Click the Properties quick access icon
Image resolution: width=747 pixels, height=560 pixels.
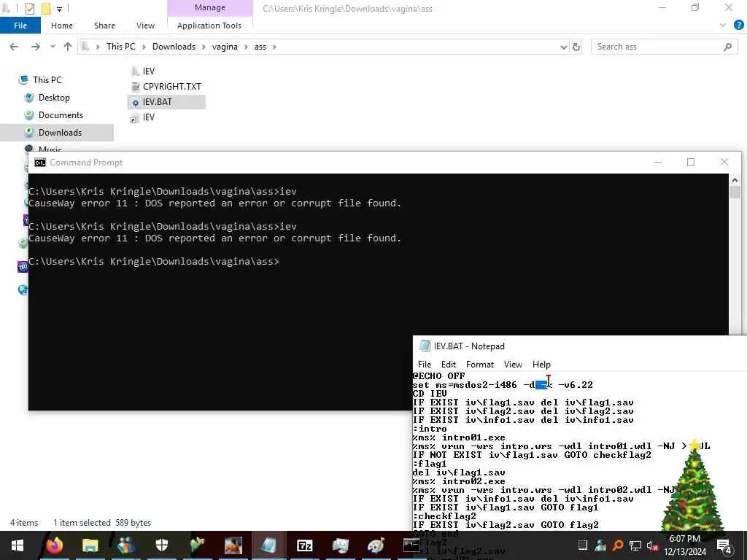(x=29, y=8)
